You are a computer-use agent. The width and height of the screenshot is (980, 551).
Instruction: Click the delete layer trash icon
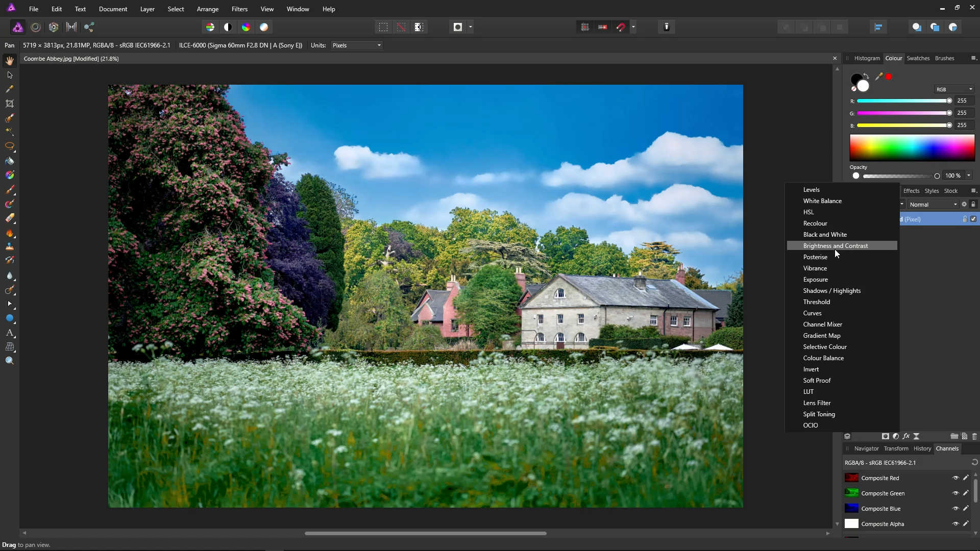coord(974,436)
